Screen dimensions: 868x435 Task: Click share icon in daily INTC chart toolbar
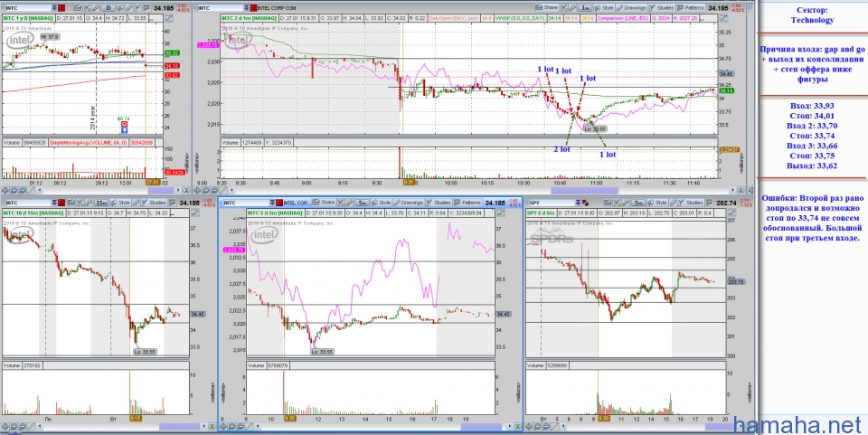[78, 8]
